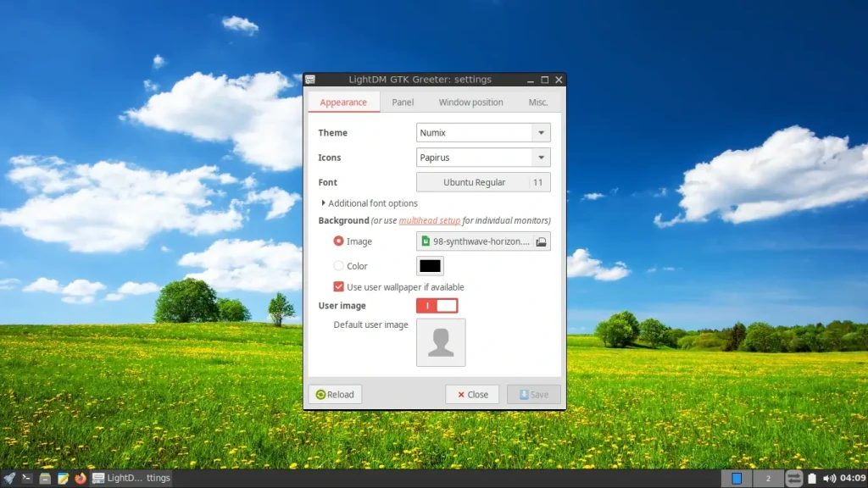The width and height of the screenshot is (868, 488).
Task: Click the default user image thumbnail
Action: click(x=441, y=342)
